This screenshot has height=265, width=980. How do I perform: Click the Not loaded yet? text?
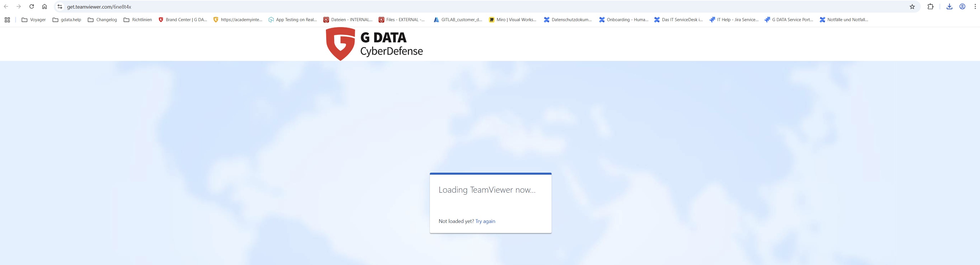pos(456,221)
